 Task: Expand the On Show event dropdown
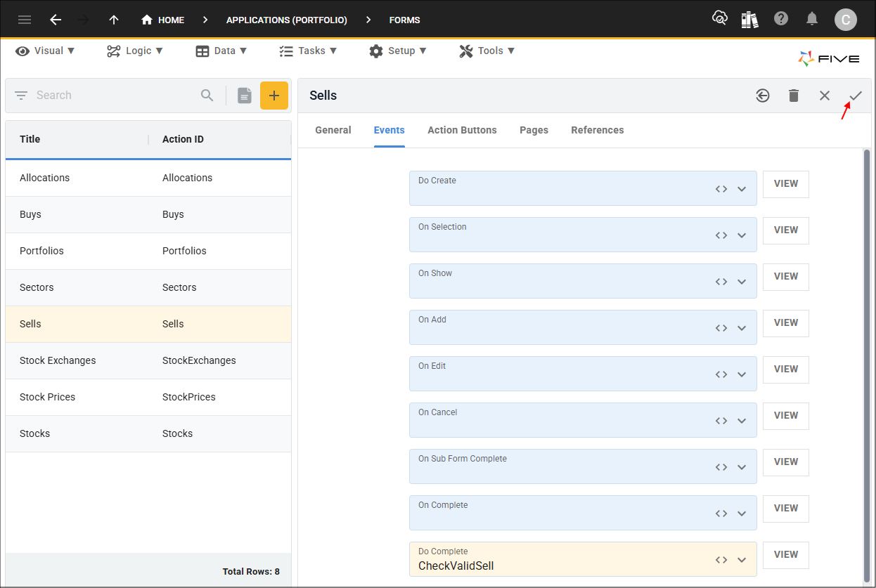click(x=742, y=282)
